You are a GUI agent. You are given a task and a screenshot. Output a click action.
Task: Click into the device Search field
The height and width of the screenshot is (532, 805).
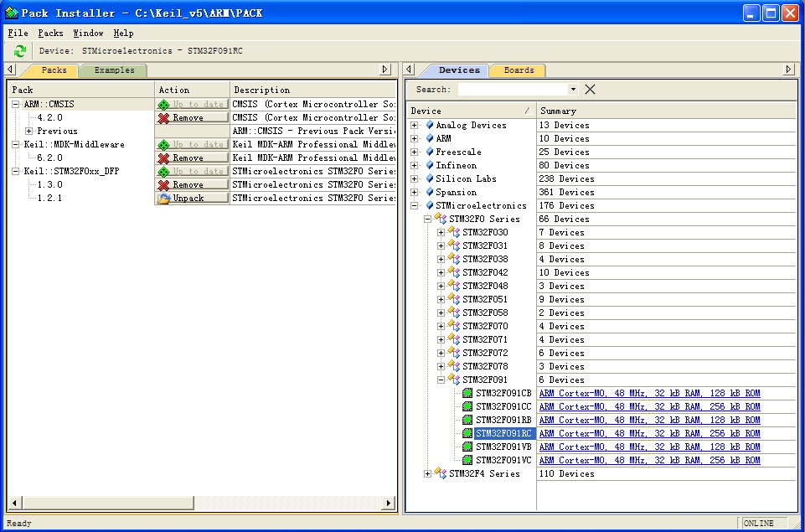tap(513, 90)
